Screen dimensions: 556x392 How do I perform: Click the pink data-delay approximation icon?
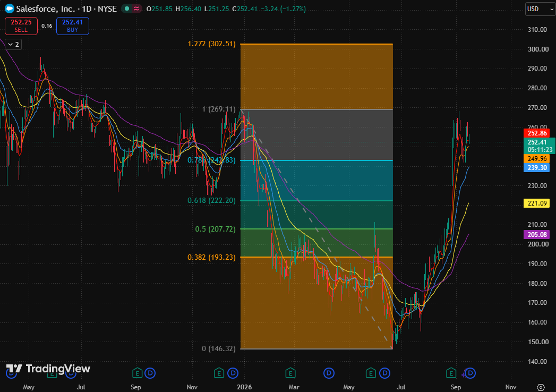pyautogui.click(x=136, y=8)
